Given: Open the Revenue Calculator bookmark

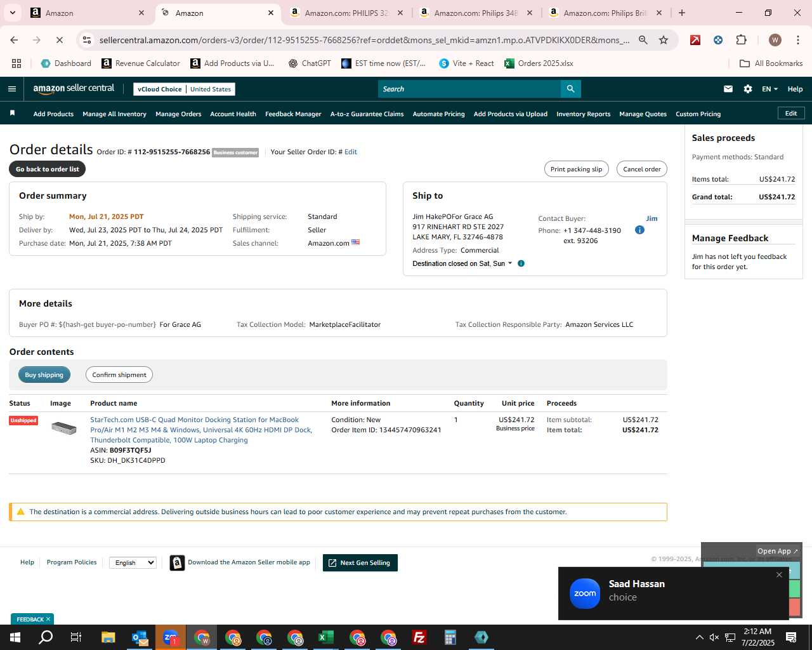Looking at the screenshot, I should pyautogui.click(x=141, y=63).
